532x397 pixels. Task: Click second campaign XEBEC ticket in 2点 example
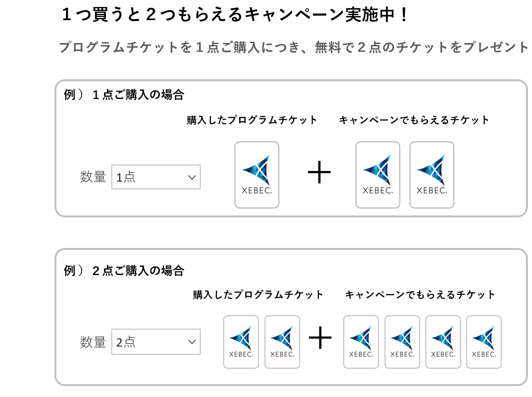pyautogui.click(x=402, y=342)
